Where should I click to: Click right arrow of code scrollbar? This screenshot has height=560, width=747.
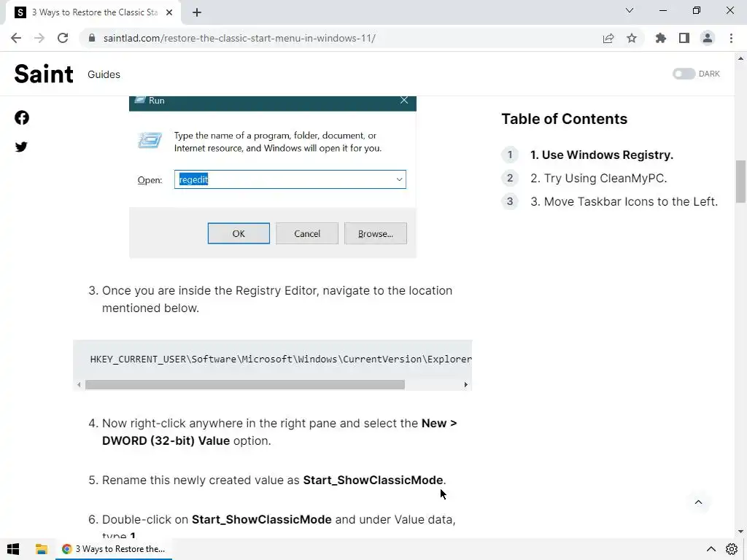coord(465,385)
